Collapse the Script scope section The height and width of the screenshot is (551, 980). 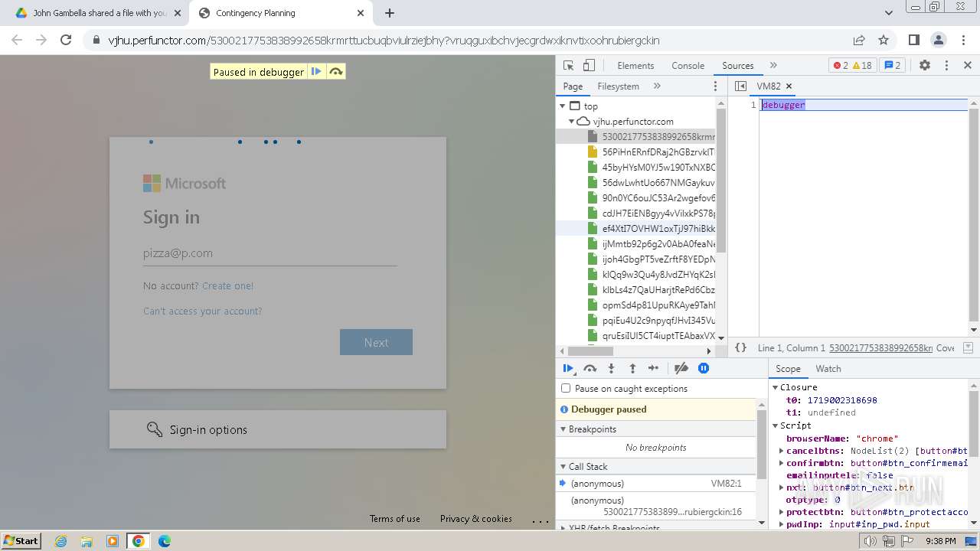click(775, 425)
